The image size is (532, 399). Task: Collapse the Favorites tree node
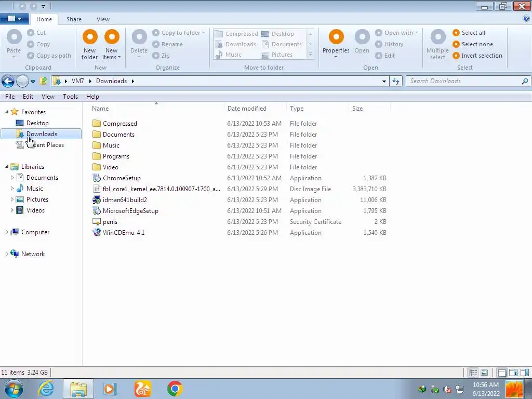click(x=7, y=112)
